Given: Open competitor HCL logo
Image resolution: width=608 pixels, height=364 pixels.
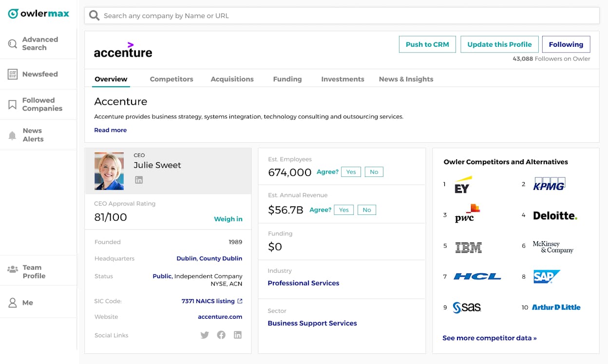Looking at the screenshot, I should (x=477, y=276).
